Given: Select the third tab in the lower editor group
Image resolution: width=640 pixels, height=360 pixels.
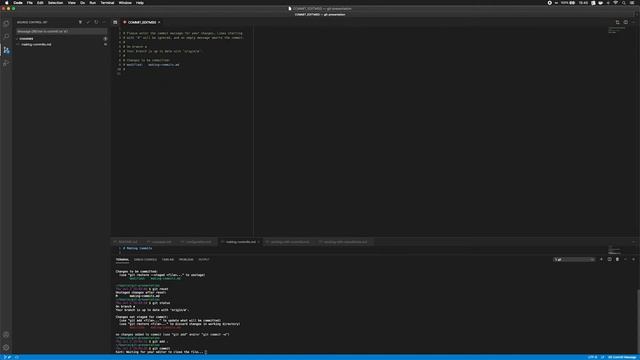Looking at the screenshot, I should click(198, 242).
